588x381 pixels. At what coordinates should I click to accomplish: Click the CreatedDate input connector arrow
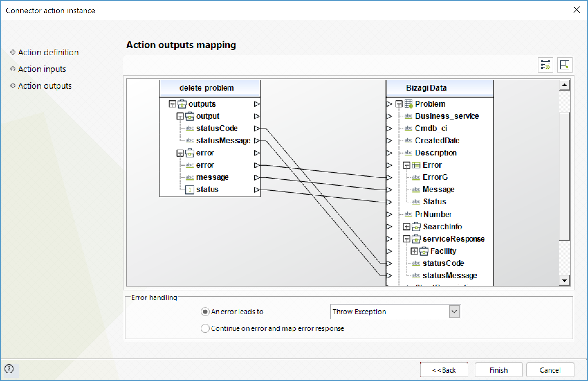click(389, 141)
